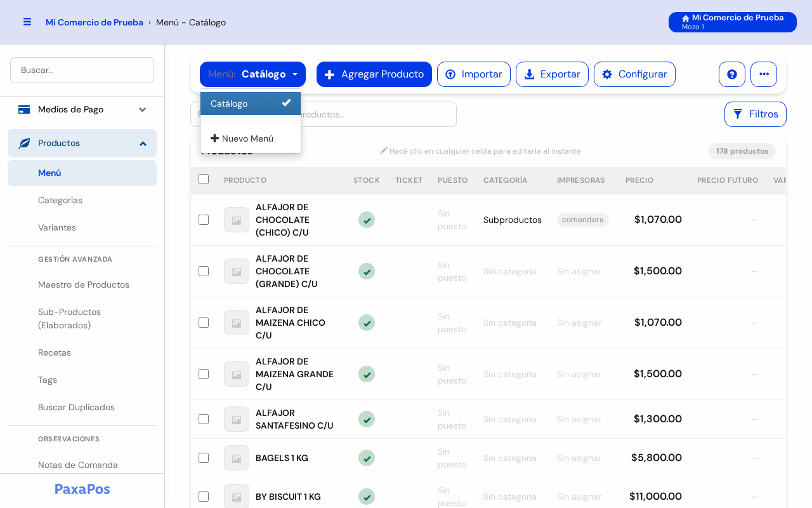Image resolution: width=812 pixels, height=508 pixels.
Task: Click the Importar button
Action: [x=474, y=74]
